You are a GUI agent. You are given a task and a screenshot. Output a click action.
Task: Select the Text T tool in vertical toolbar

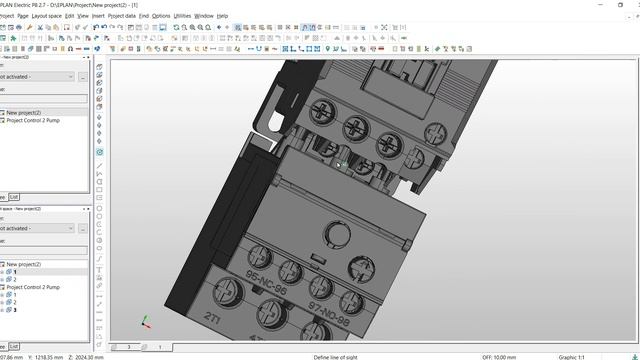(99, 269)
